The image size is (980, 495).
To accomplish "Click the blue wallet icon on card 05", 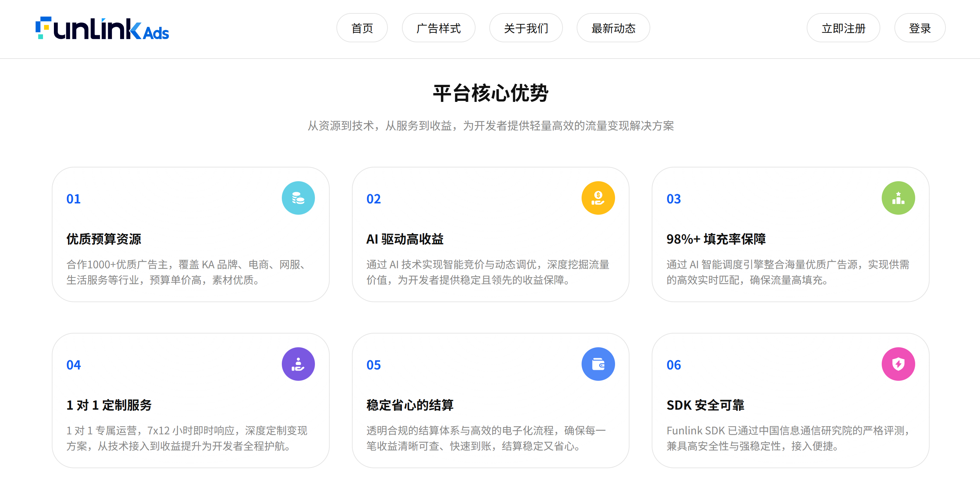I will point(598,364).
